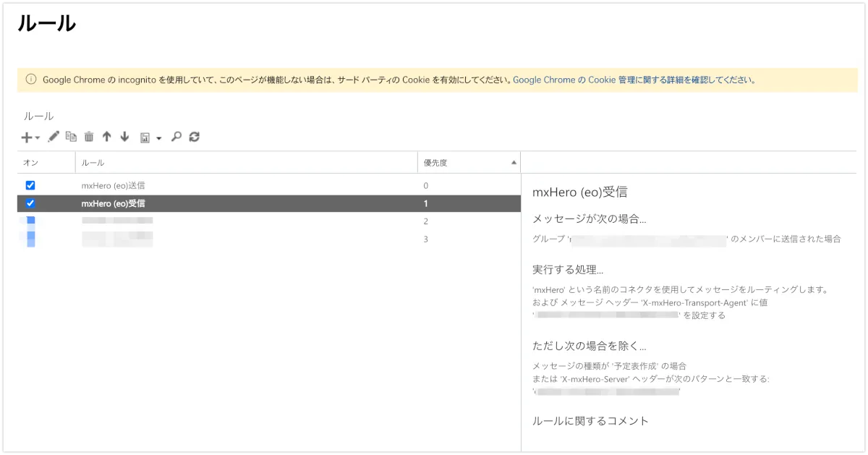Expand the report icon's dropdown arrow
The image size is (868, 455).
pos(158,137)
